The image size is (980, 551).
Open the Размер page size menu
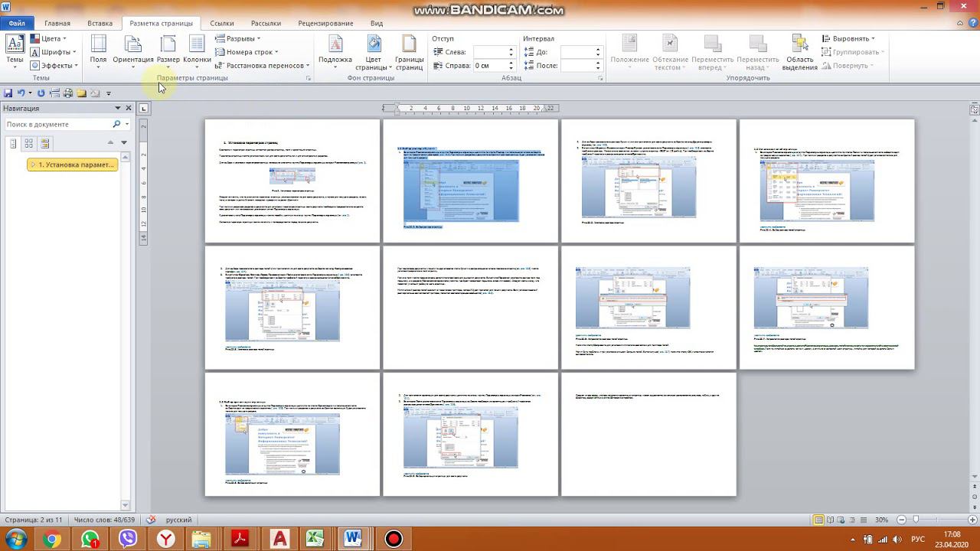(168, 51)
